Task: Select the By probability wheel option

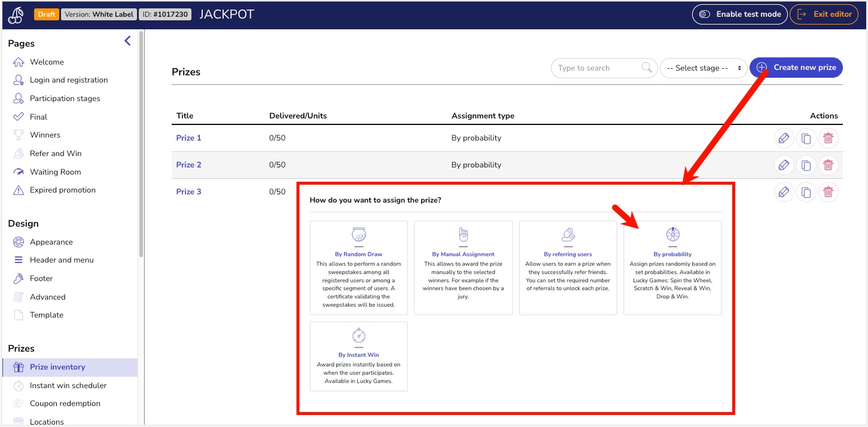Action: 672,267
